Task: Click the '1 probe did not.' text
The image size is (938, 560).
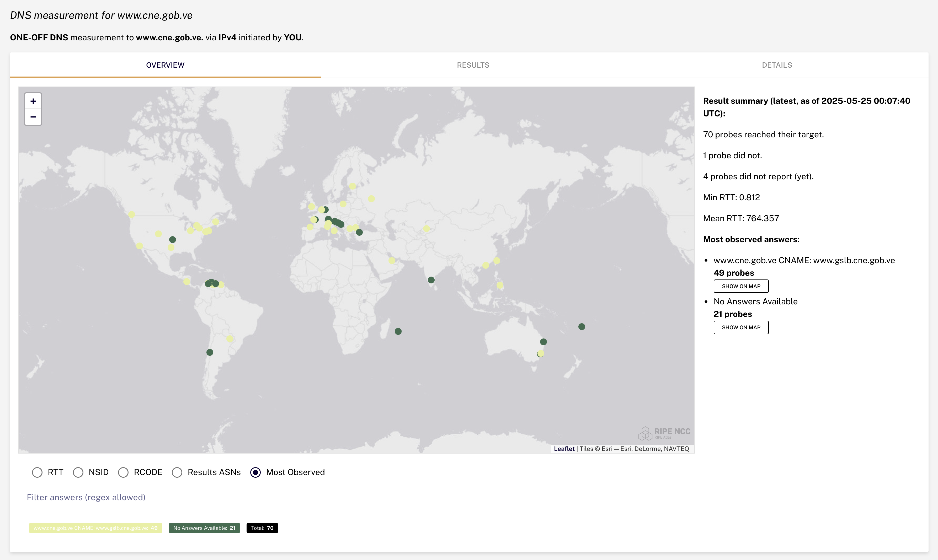Action: click(x=732, y=155)
